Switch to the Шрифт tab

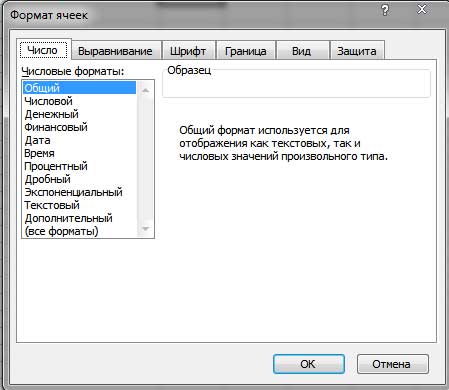point(188,51)
